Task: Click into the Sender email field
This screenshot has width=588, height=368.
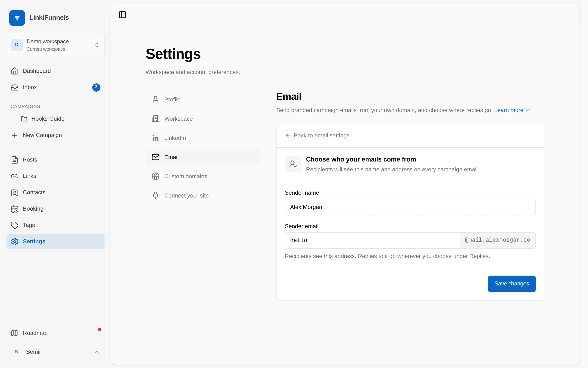Action: click(372, 240)
